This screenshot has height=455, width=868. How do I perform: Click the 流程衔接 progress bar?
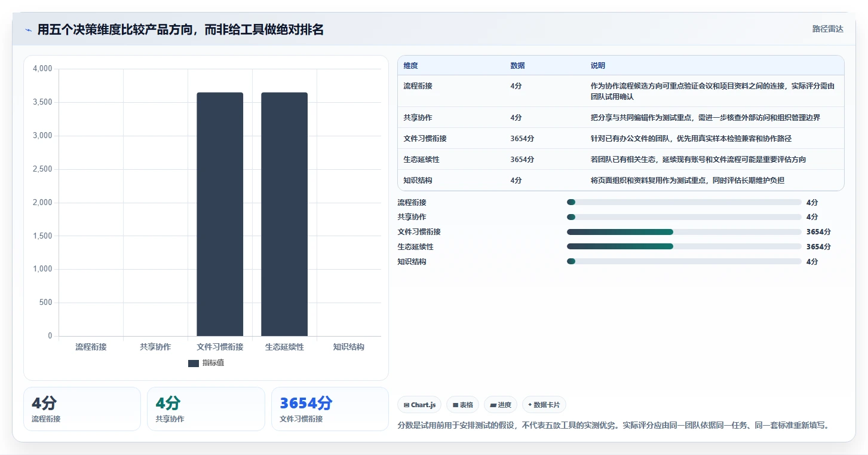(684, 202)
